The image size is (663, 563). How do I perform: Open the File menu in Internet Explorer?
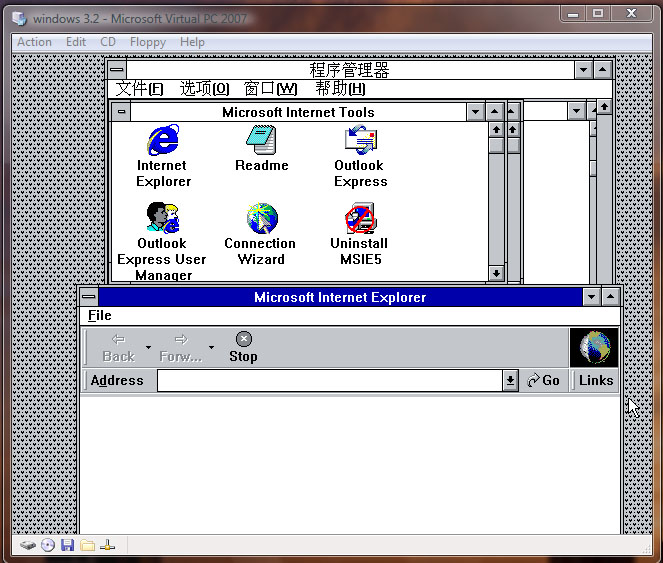100,316
